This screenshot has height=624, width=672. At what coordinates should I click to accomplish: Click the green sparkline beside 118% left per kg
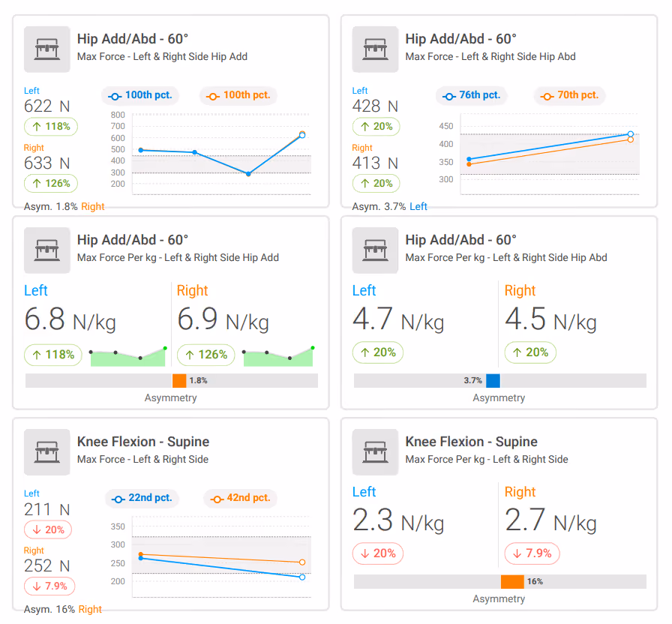(x=127, y=357)
